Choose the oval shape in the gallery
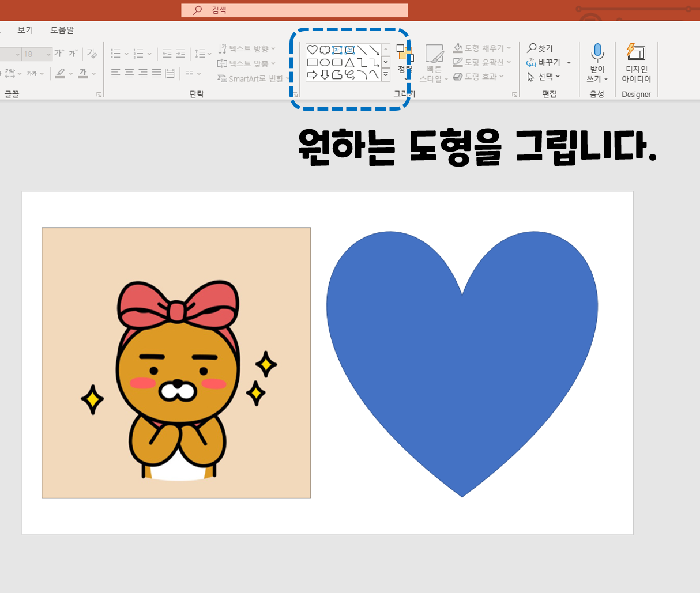Viewport: 700px width, 593px height. coord(325,62)
